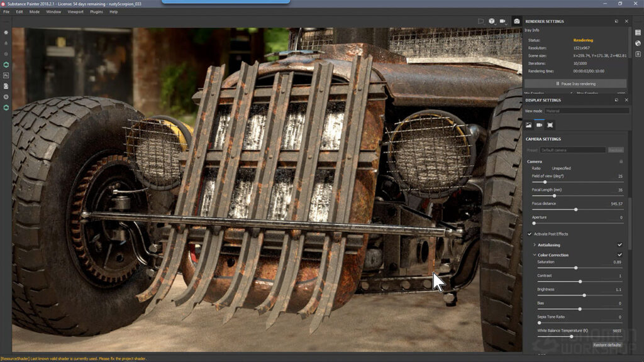644x362 pixels.
Task: Expand the Antialiasing section
Action: 535,245
